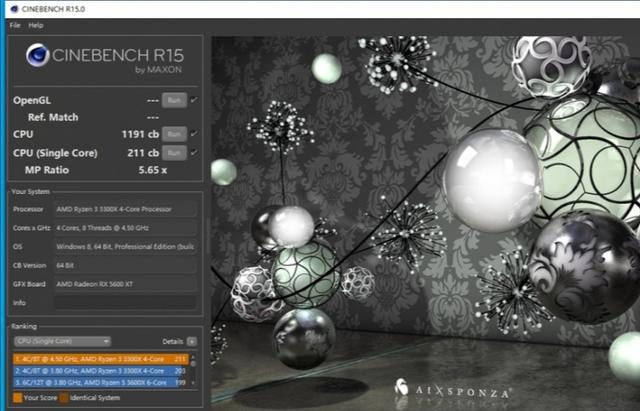Click the orange Your Score legend swatch
640x411 pixels.
click(x=17, y=397)
